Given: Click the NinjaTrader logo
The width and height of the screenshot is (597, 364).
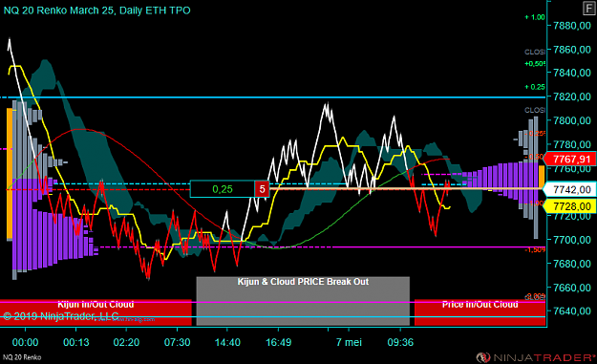Looking at the screenshot, I should click(x=536, y=357).
